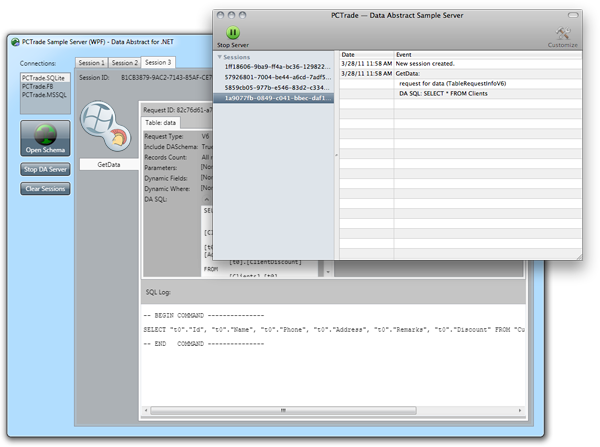
Task: Click the SQL Log scroll left arrow
Action: click(x=146, y=410)
